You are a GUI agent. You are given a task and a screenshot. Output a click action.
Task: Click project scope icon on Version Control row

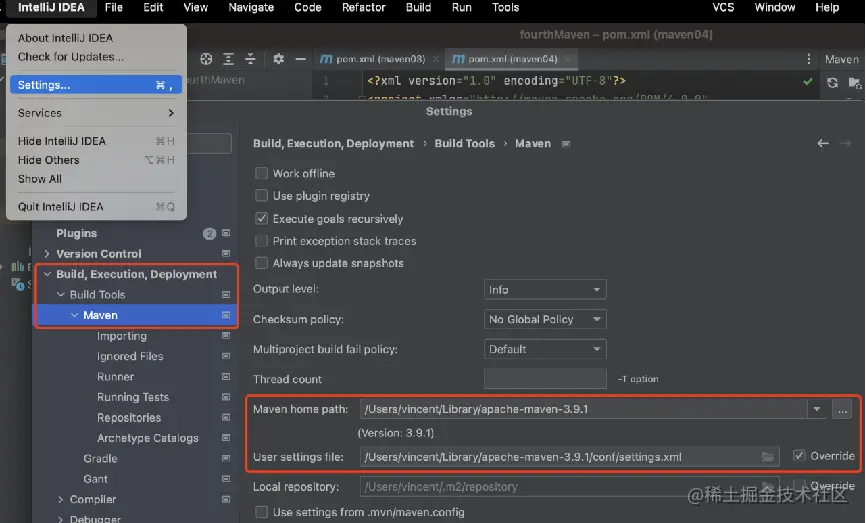pos(226,253)
